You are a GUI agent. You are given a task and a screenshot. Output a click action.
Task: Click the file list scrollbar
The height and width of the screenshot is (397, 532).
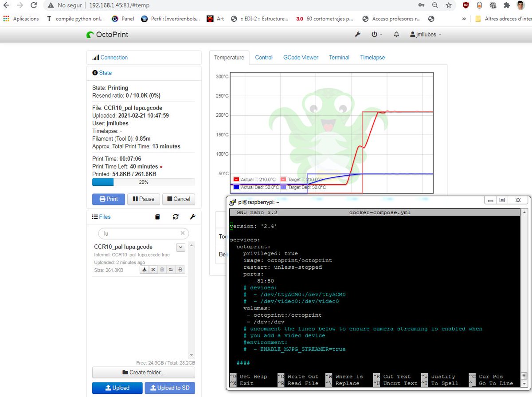coord(192,300)
